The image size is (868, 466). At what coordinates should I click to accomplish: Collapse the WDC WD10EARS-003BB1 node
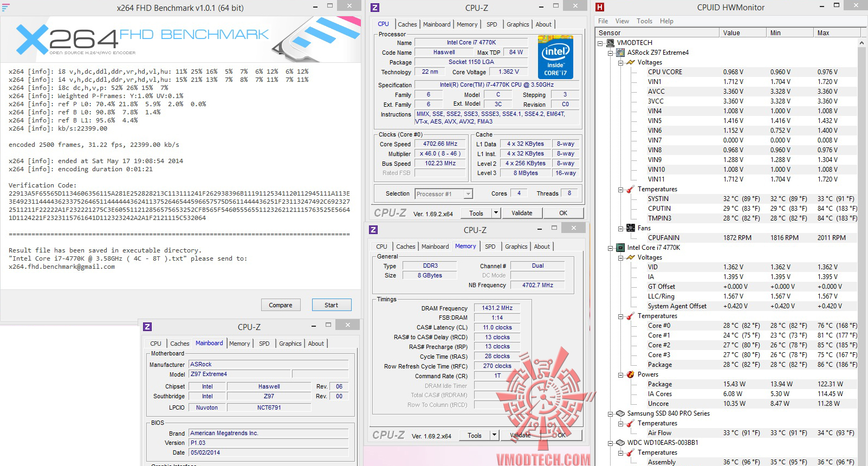(x=611, y=443)
